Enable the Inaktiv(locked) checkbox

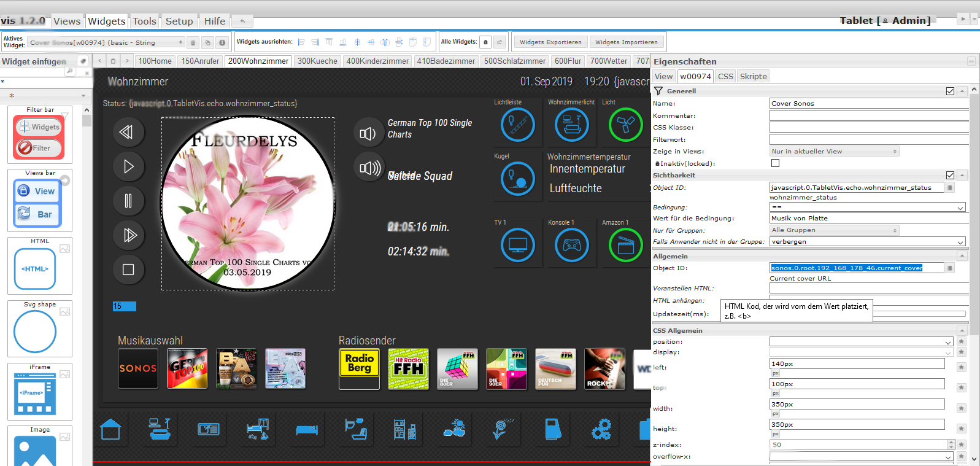[775, 163]
